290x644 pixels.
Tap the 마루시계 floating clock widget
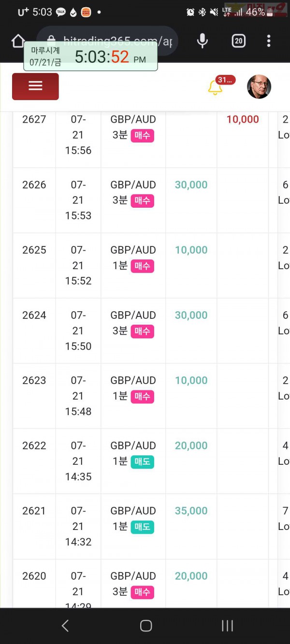[91, 57]
